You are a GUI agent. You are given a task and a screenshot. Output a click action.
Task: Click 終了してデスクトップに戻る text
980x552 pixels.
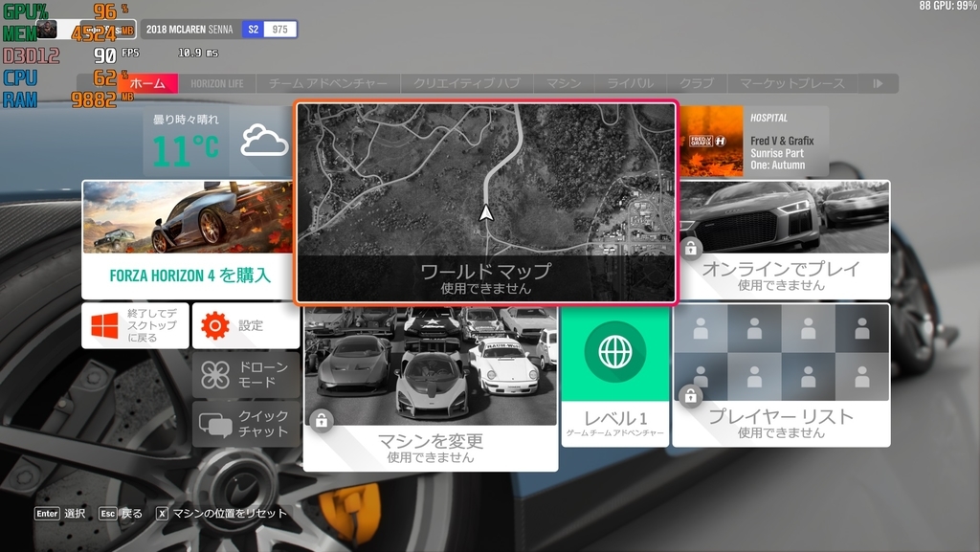click(152, 325)
